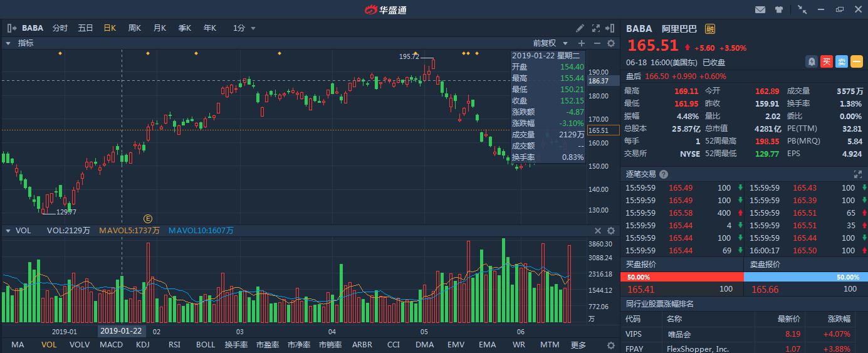Switch to the 周K chart tab
Viewport: 868px width, 353px height.
[134, 28]
